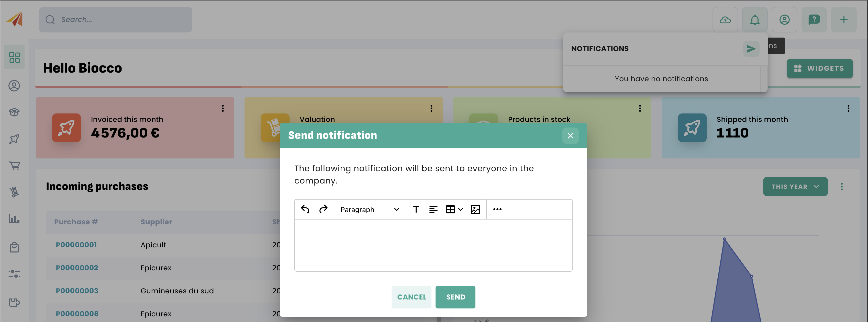Click inside the notification message text area
Screen dimensions: 868x322
click(433, 245)
